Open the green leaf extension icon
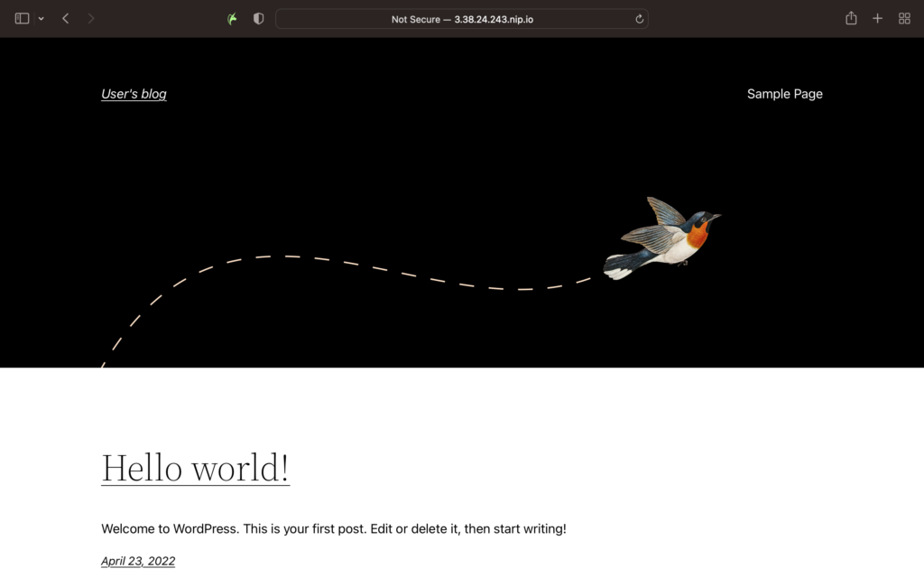924x578 pixels. point(232,19)
